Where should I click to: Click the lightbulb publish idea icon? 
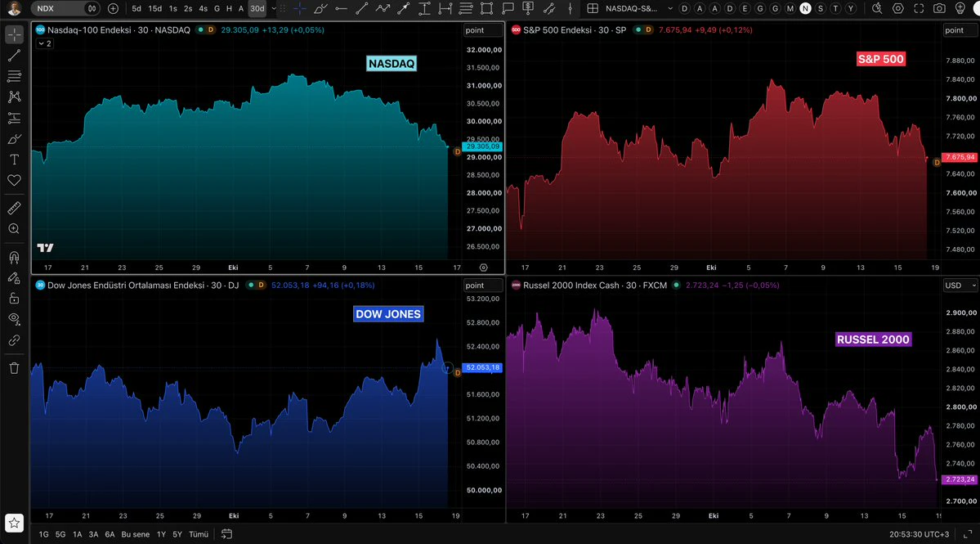coord(960,9)
